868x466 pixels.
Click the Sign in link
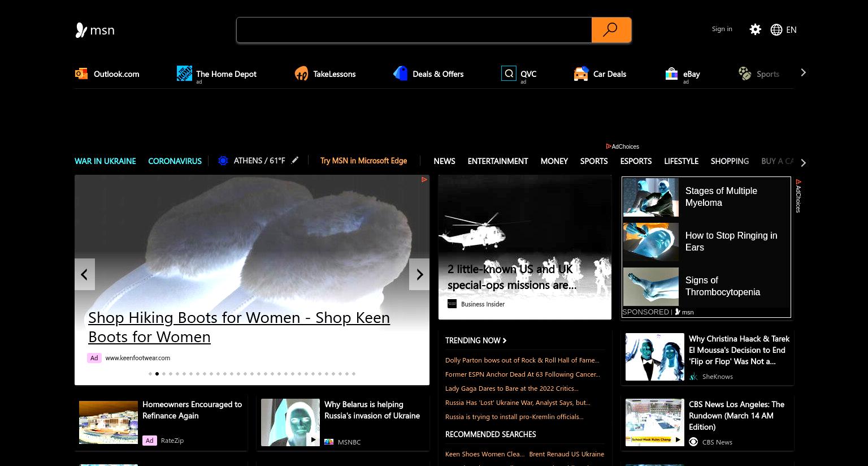[722, 29]
